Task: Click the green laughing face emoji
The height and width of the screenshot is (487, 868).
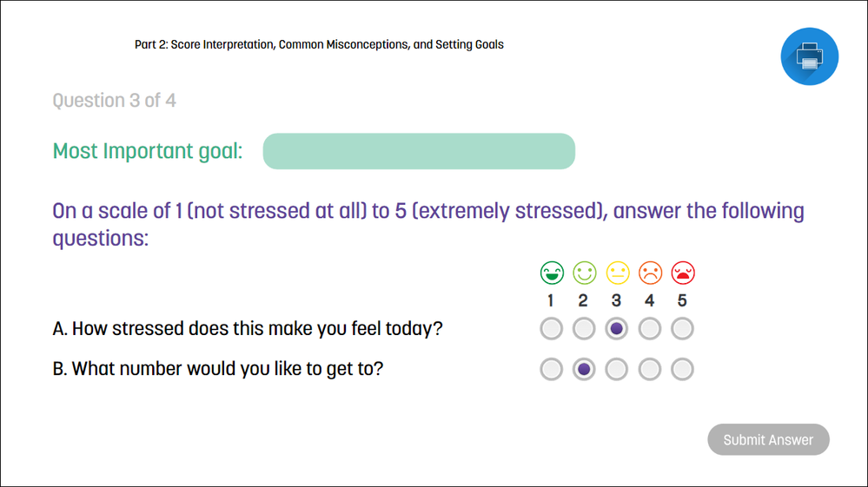Action: pyautogui.click(x=552, y=273)
